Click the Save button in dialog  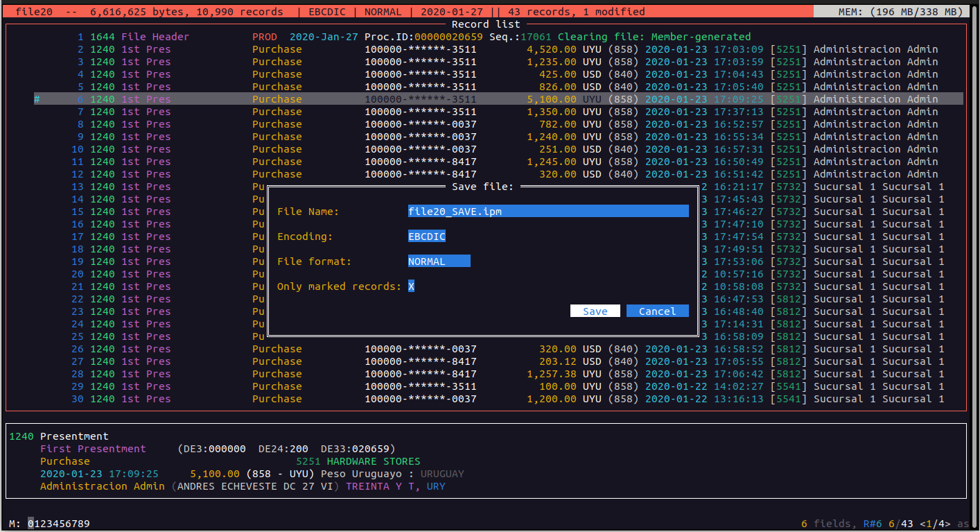595,311
